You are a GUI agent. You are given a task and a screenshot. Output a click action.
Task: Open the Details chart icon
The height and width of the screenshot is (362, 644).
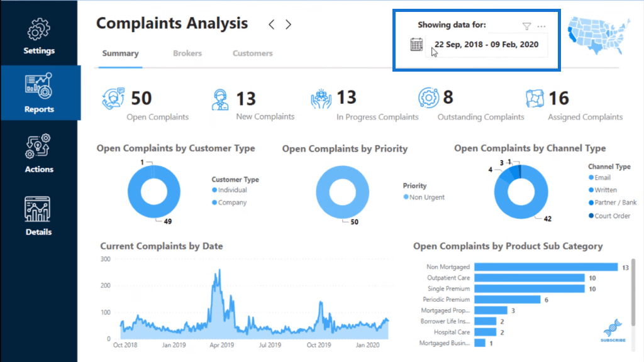pyautogui.click(x=37, y=209)
